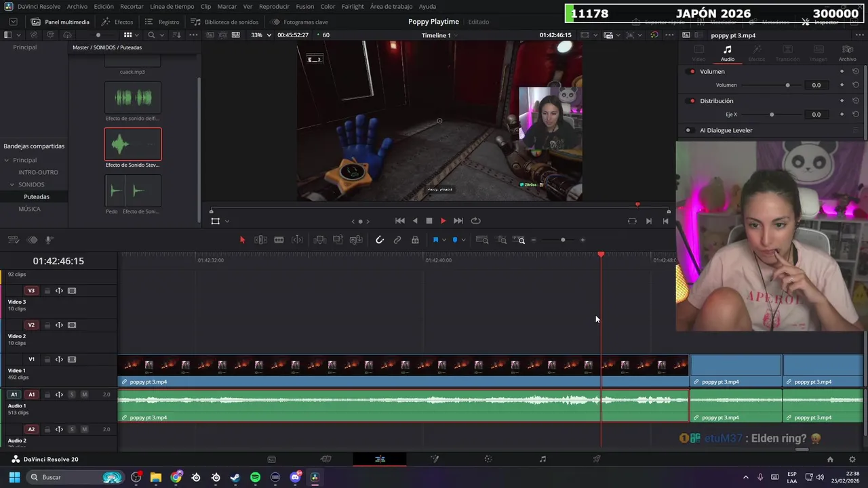Lock the Video 3 track
This screenshot has width=868, height=488.
[x=47, y=291]
